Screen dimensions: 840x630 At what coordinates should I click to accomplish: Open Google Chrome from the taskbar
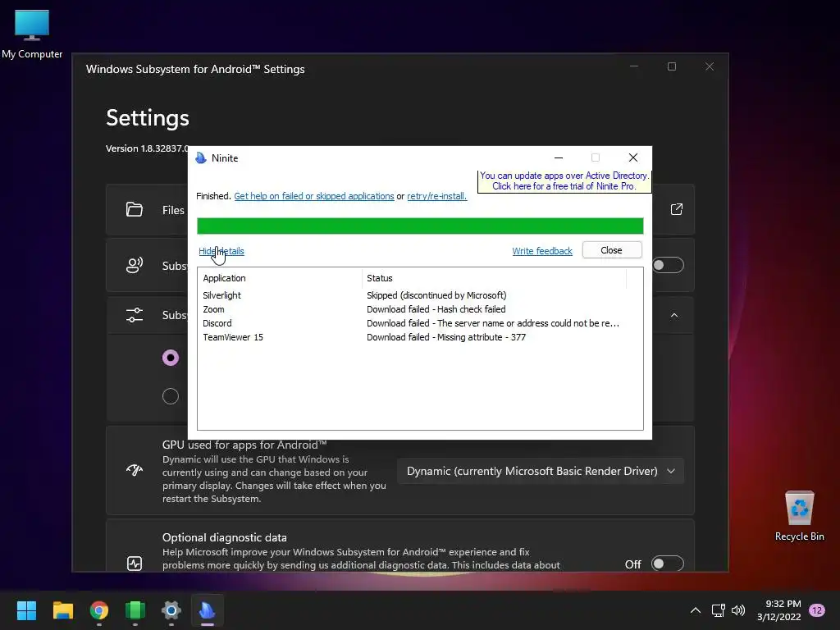(99, 610)
